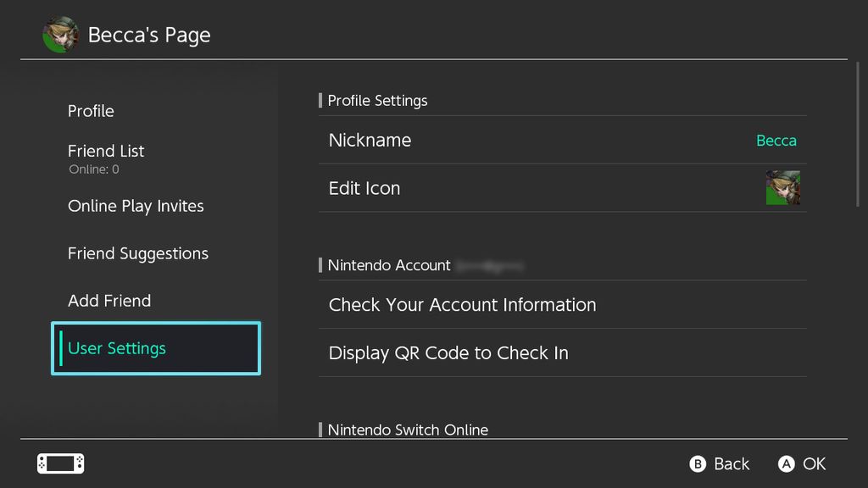Click the Edit Icon row
This screenshot has height=488, width=868.
coord(509,187)
